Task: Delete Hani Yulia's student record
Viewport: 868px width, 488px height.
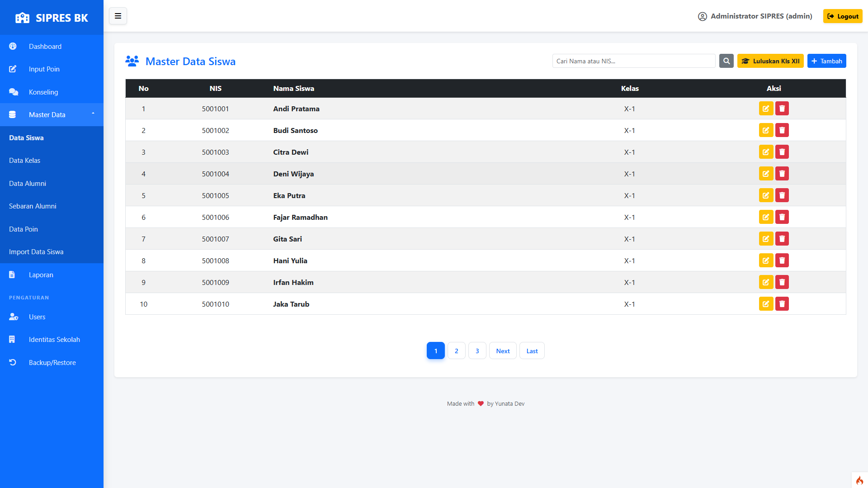Action: [782, 261]
